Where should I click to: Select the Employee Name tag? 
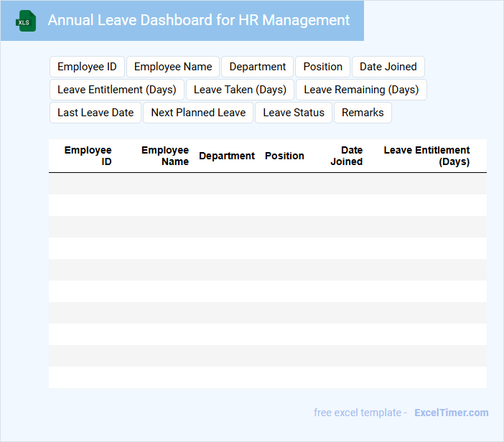(x=173, y=67)
